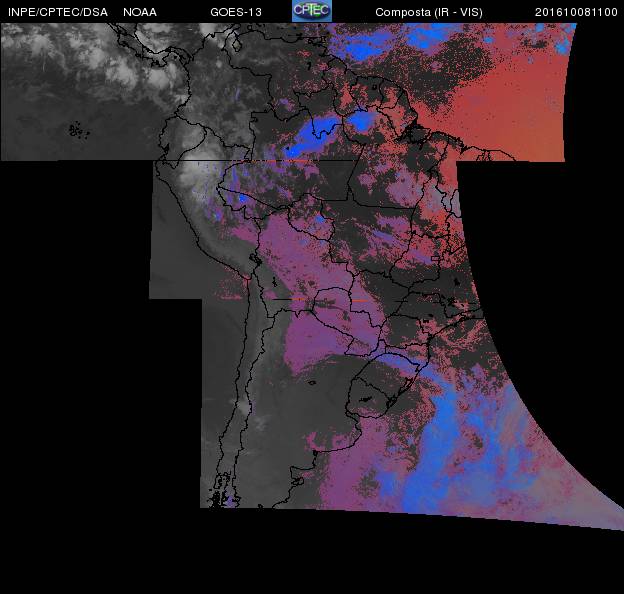Click the Composta (IR - VIS) title
This screenshot has height=594, width=624.
424,12
